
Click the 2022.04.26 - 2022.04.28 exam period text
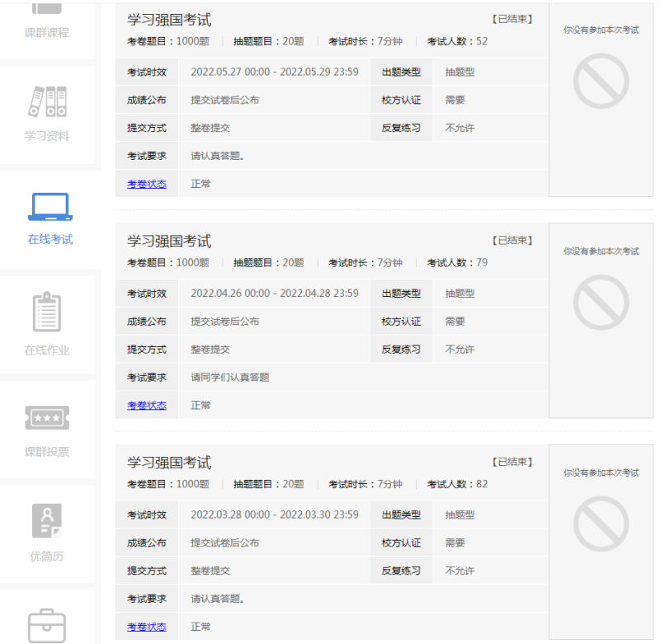[274, 294]
